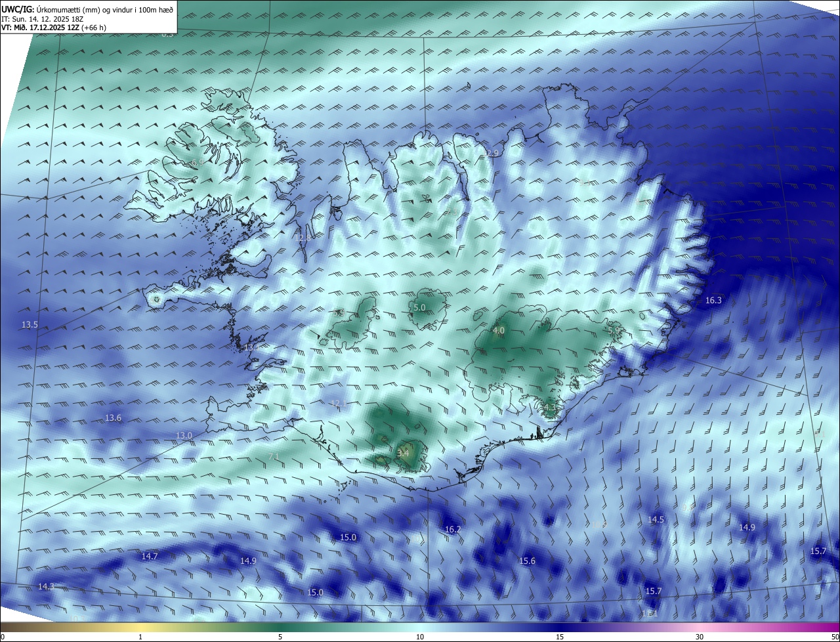Click the 13.0 value label on the map

click(184, 436)
